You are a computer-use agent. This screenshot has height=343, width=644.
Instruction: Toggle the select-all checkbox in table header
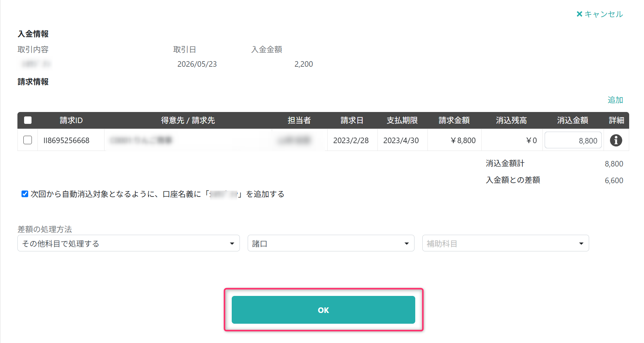pyautogui.click(x=28, y=120)
